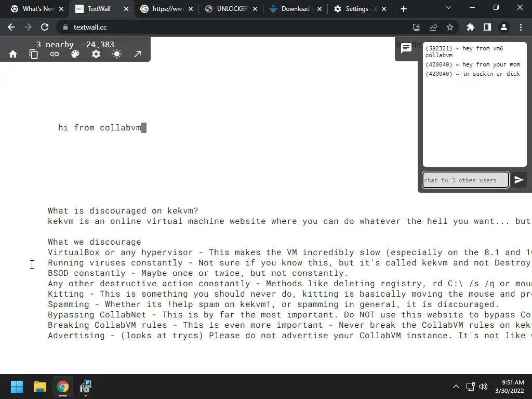Share this page icon
The height and width of the screenshot is (399, 532).
pos(433,27)
